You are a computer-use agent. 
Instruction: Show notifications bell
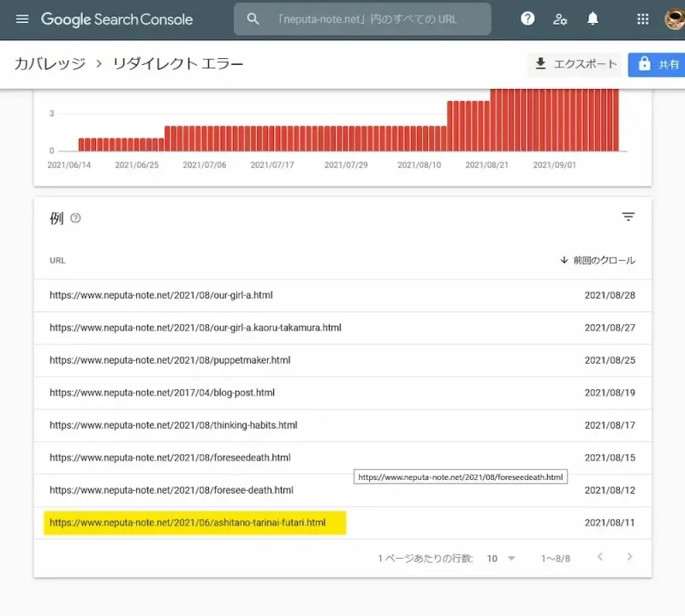593,19
